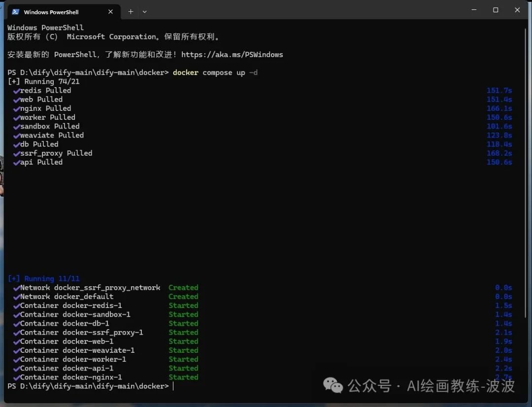The image size is (532, 407).
Task: Click the 168.2s time for ssrf_proxy
Action: tap(499, 153)
